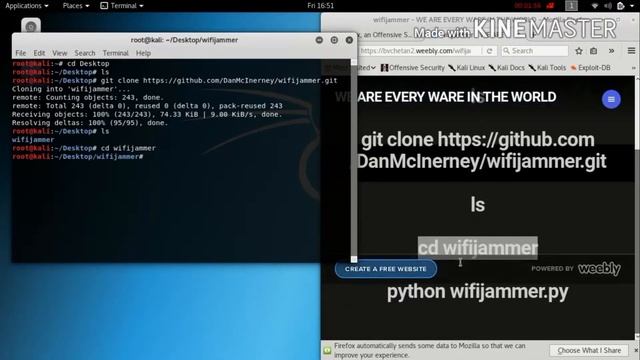Click the red screen recorder indicator icon

coord(550,6)
